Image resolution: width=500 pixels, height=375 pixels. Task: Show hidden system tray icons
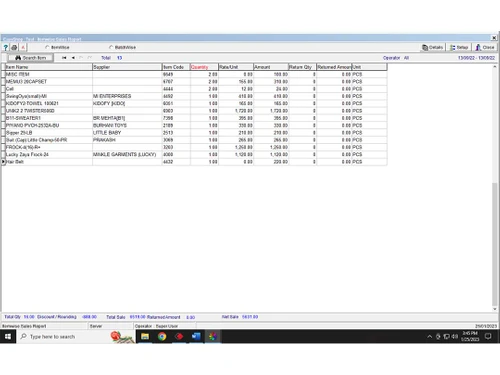[x=429, y=337]
